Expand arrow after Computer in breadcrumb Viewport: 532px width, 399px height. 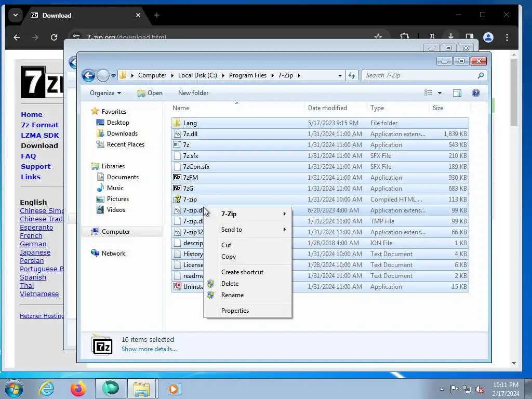[x=172, y=75]
